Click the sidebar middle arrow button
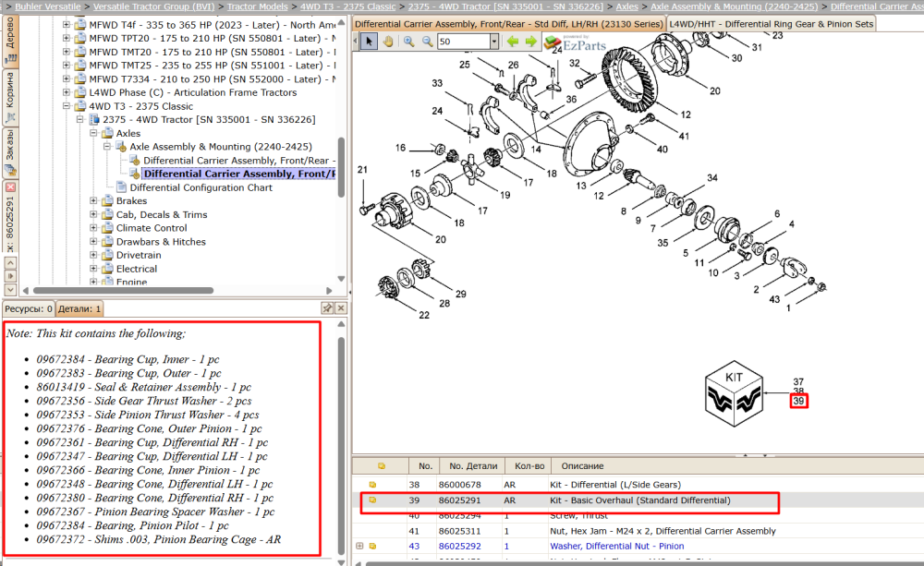924x566 pixels. 10,276
